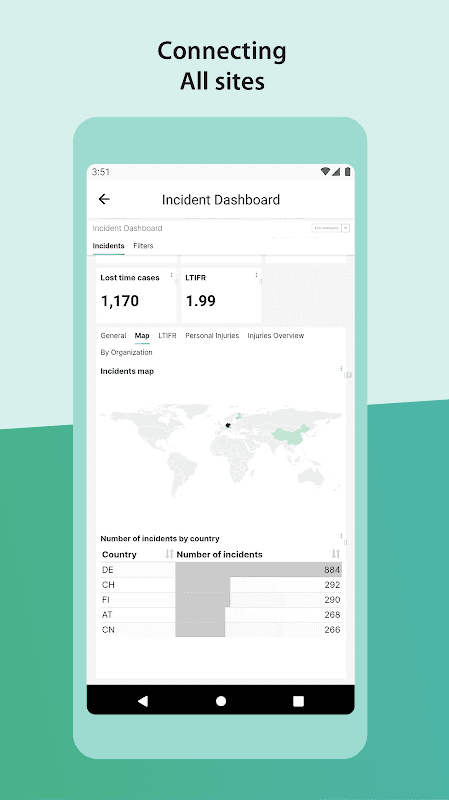The height and width of the screenshot is (800, 449).
Task: Sort by Number of incidents column
Action: [336, 554]
